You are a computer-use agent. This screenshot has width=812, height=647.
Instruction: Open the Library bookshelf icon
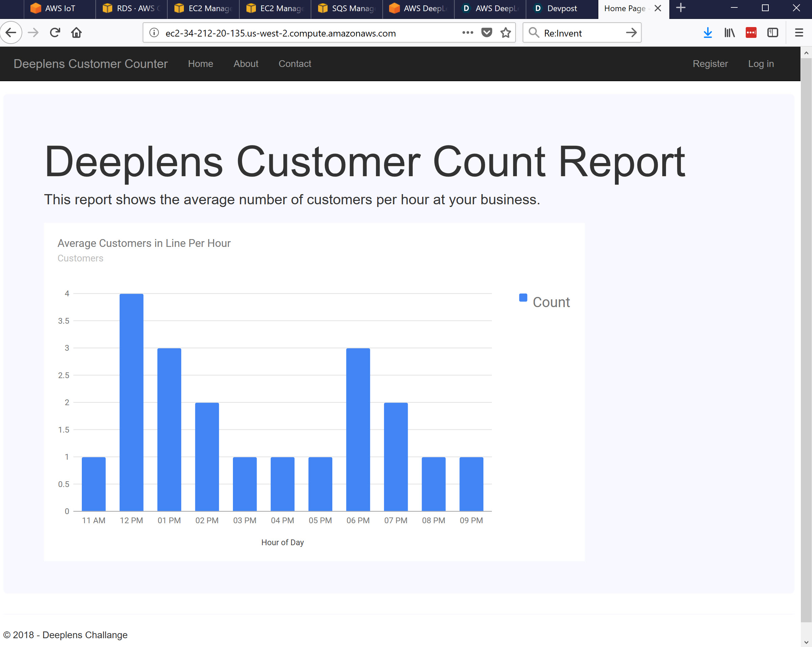[x=729, y=33]
